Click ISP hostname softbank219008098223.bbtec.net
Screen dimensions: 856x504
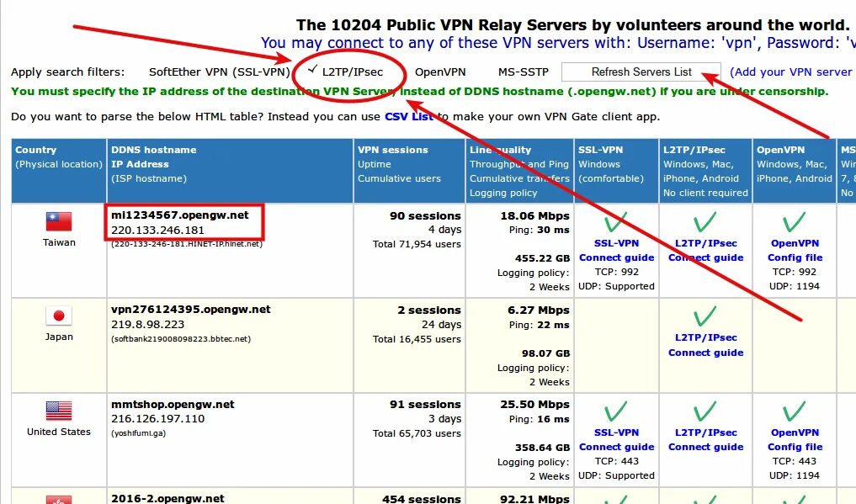(x=181, y=339)
